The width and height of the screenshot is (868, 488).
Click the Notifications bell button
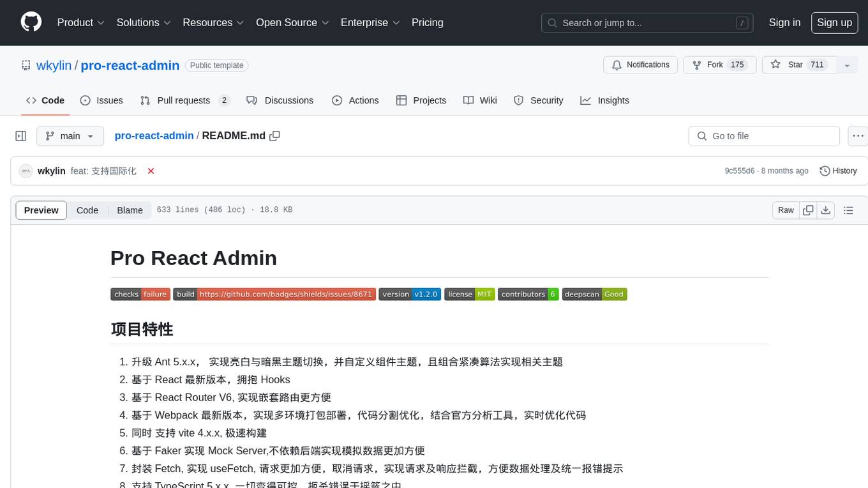641,65
